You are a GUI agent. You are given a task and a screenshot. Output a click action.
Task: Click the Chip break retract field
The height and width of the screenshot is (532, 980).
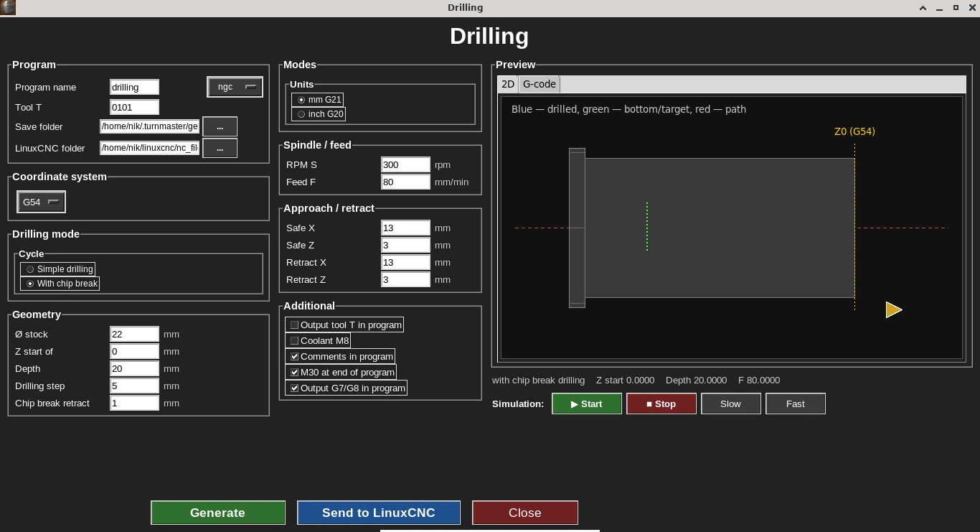click(x=134, y=403)
